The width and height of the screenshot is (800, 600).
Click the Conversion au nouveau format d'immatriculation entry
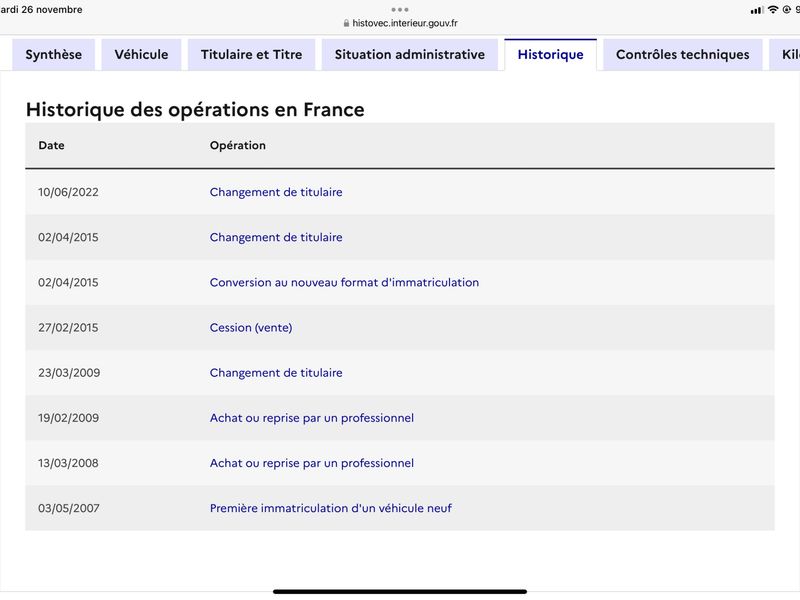point(344,283)
